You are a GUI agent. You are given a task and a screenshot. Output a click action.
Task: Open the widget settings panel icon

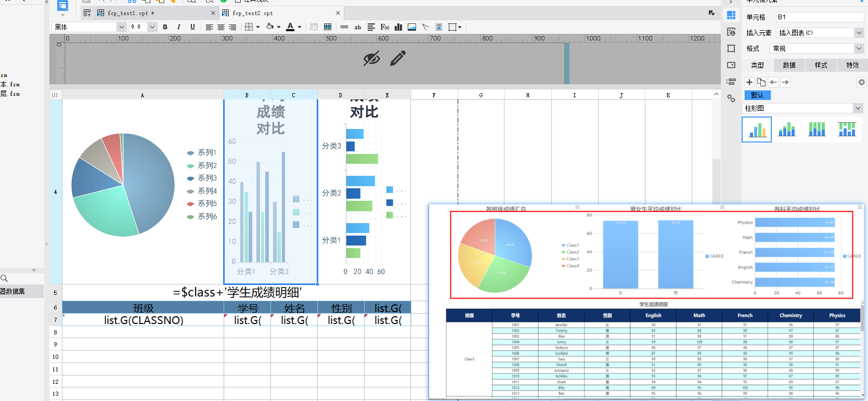[x=731, y=65]
